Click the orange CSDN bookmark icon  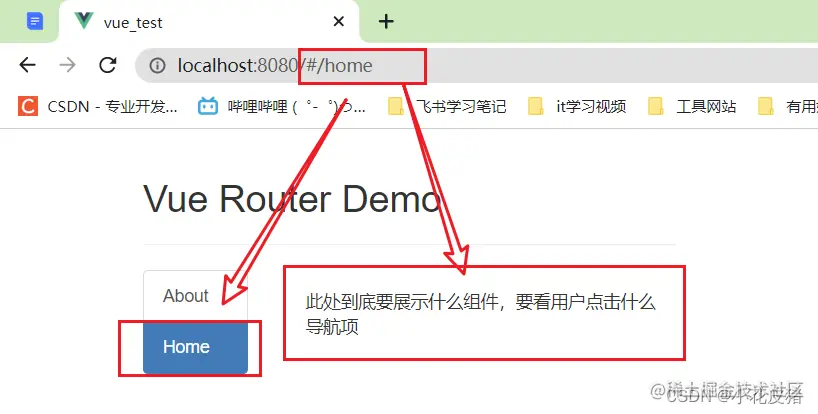point(28,106)
